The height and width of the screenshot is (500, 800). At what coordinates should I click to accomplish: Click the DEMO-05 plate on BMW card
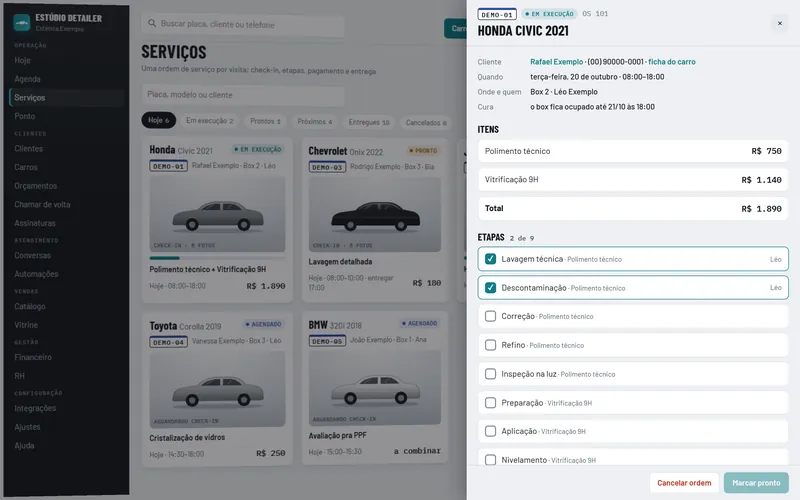[x=328, y=341]
